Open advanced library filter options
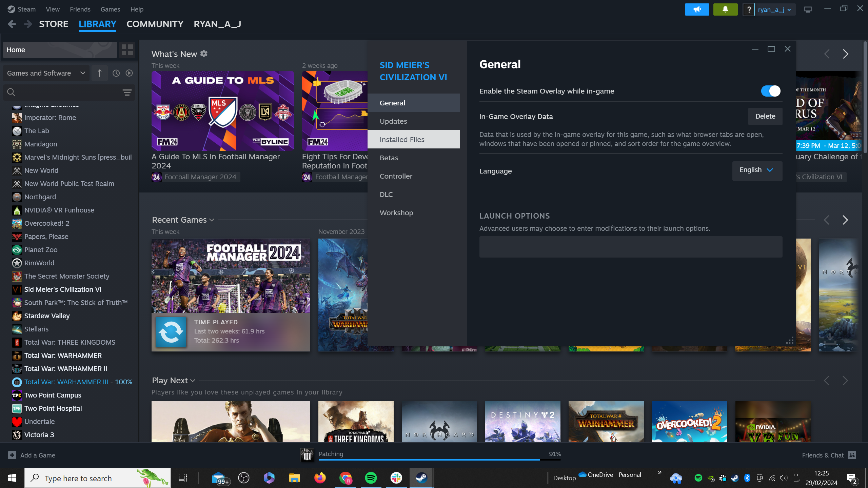Screen dimensions: 868x488 click(127, 92)
